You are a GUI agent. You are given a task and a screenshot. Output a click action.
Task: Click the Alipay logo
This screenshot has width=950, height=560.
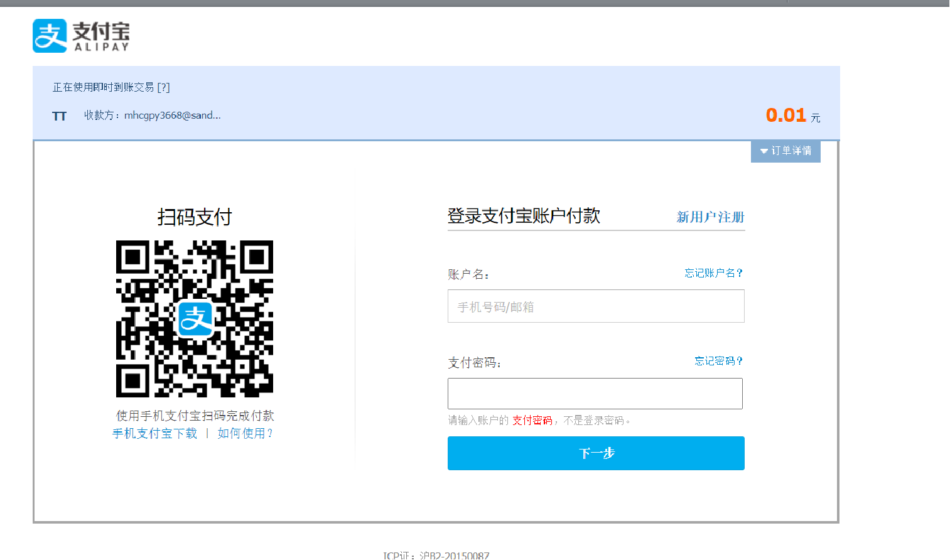[x=81, y=36]
